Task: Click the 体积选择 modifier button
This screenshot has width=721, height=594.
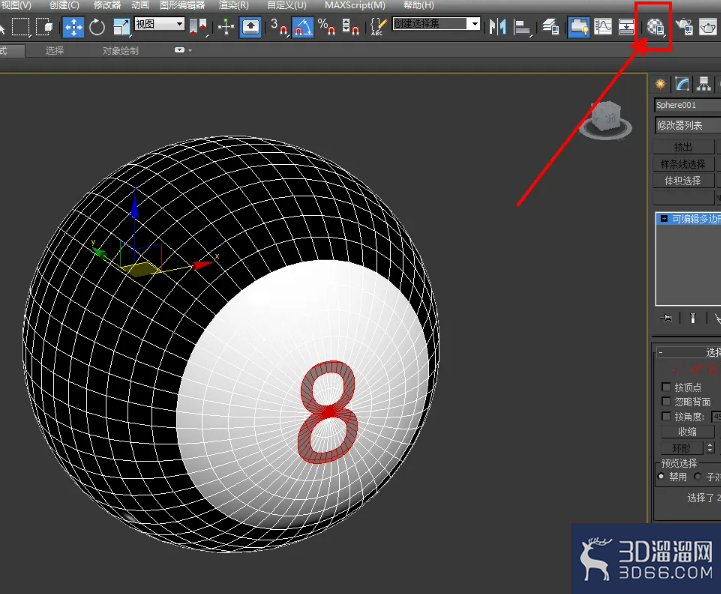Action: pyautogui.click(x=683, y=181)
